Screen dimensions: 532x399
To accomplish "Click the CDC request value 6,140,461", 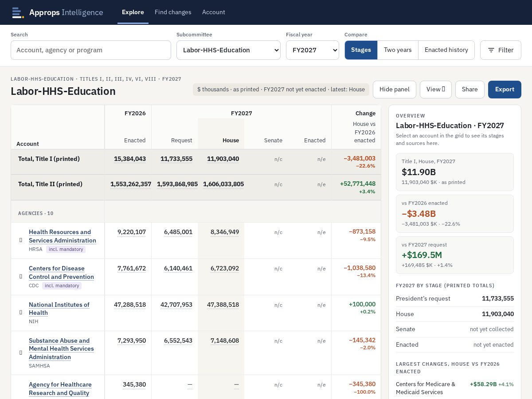I will tap(178, 268).
